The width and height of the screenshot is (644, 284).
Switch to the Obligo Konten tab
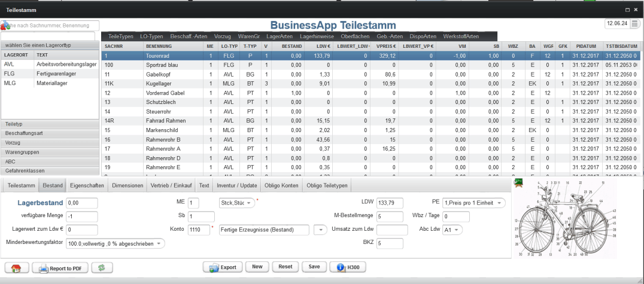tap(281, 185)
